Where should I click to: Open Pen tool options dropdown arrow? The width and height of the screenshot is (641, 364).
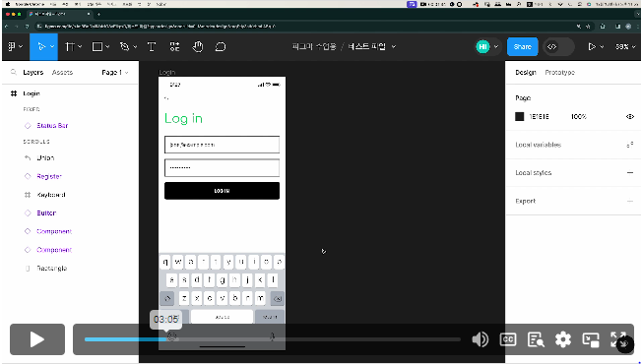(135, 47)
